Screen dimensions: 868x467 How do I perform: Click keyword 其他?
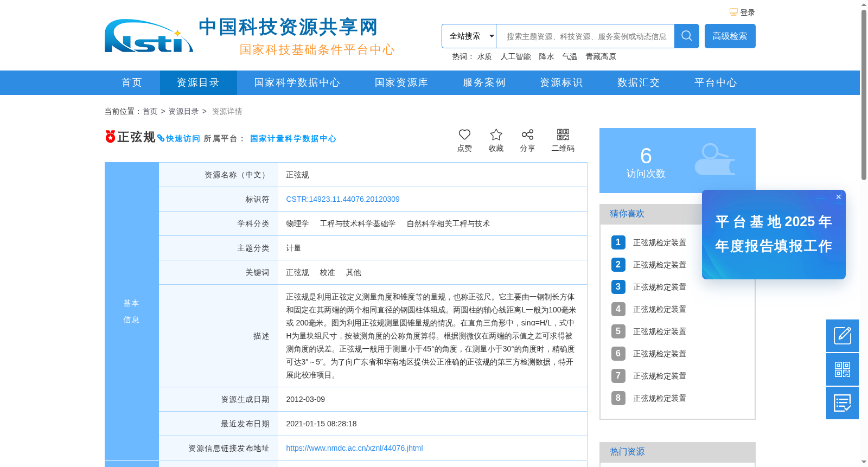353,272
